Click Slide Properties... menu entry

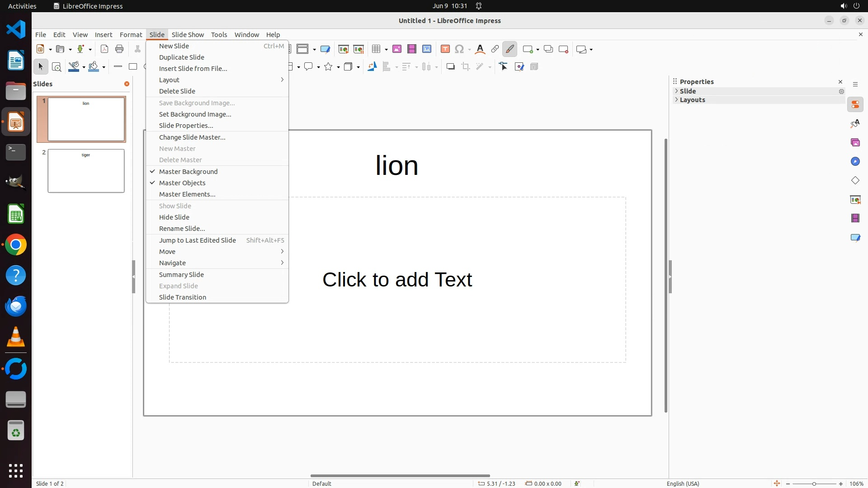click(x=186, y=126)
